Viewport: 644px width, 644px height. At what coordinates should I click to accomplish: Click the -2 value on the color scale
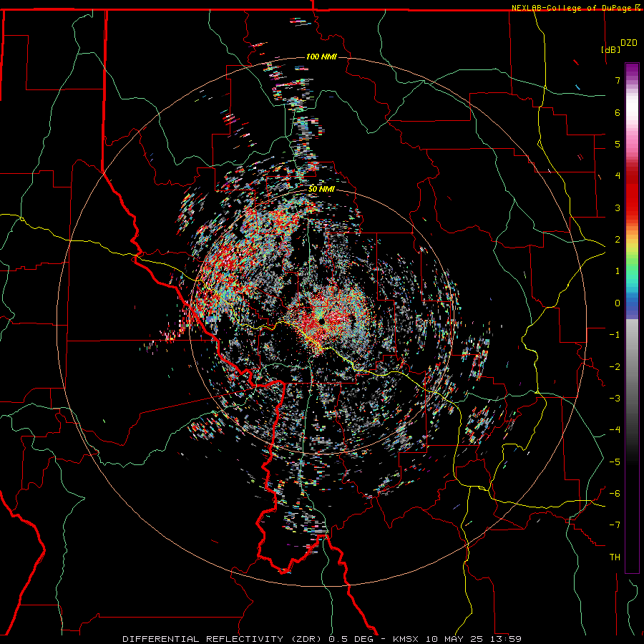click(615, 366)
